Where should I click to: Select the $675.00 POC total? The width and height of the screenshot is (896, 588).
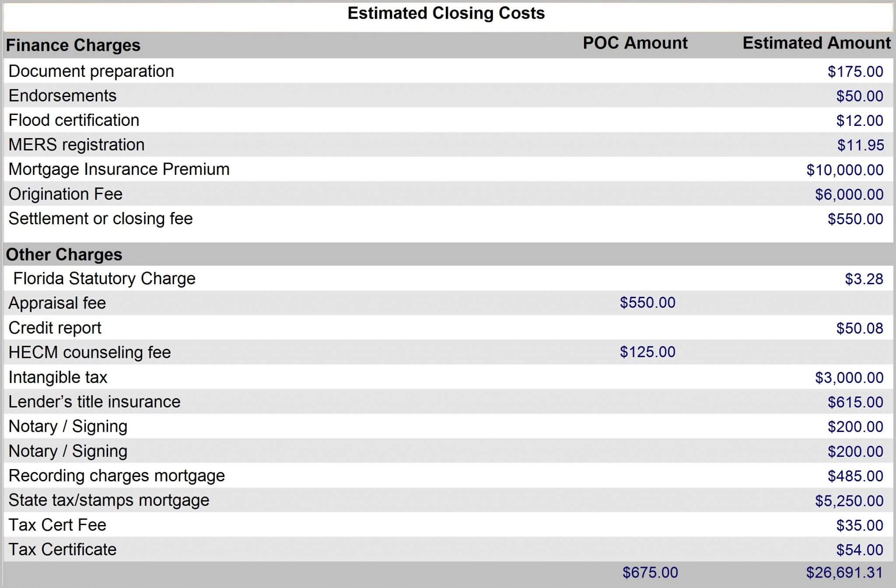[650, 573]
